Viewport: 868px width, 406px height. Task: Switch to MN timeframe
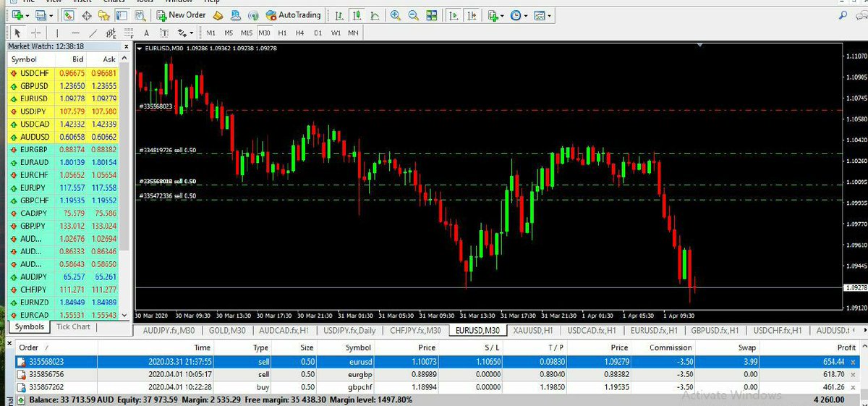click(x=353, y=33)
